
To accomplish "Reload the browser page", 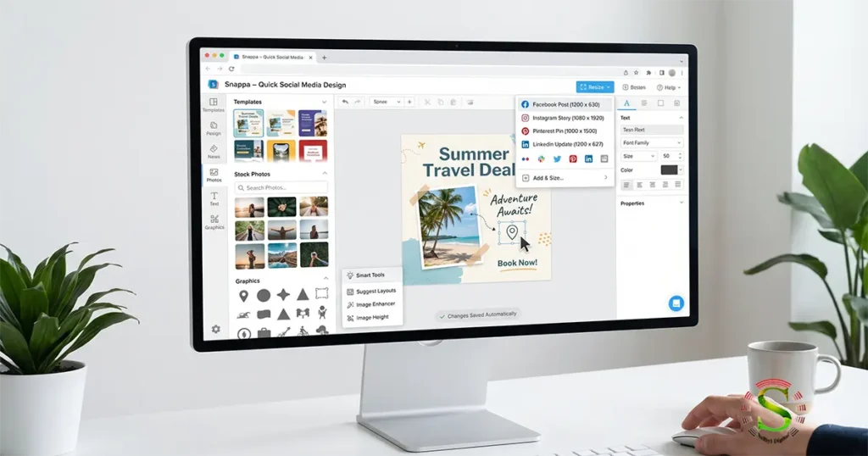I will (x=231, y=69).
